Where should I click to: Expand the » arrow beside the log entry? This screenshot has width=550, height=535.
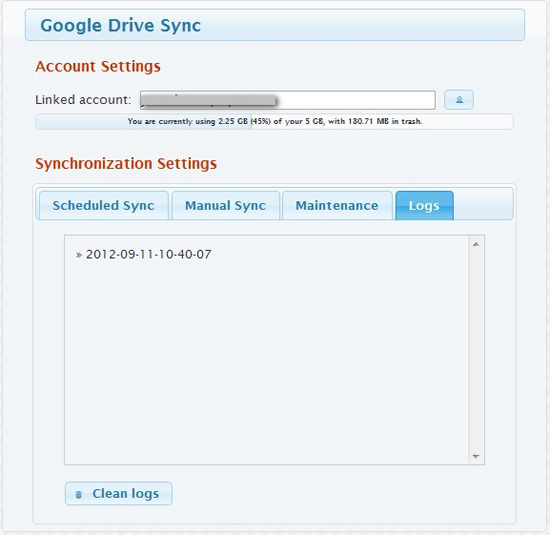(79, 255)
